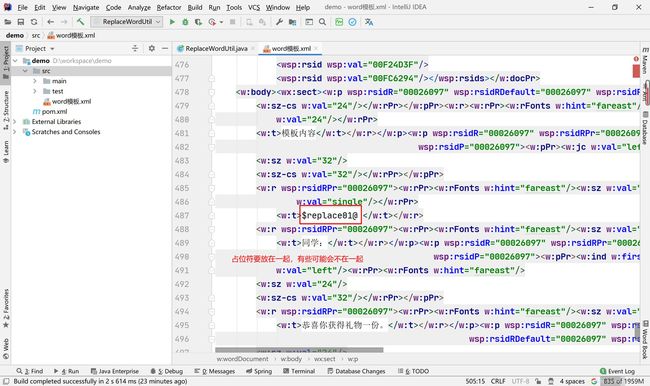This screenshot has width=650, height=386.
Task: Open the 6: TODO tool window
Action: pos(413,371)
